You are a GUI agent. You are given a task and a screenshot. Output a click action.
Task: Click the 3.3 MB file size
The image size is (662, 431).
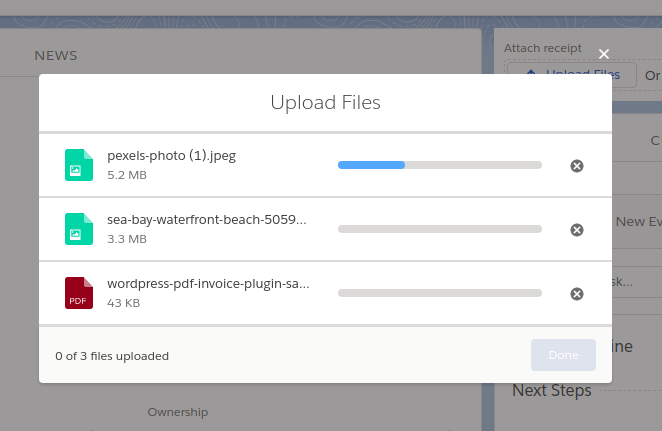click(x=127, y=239)
